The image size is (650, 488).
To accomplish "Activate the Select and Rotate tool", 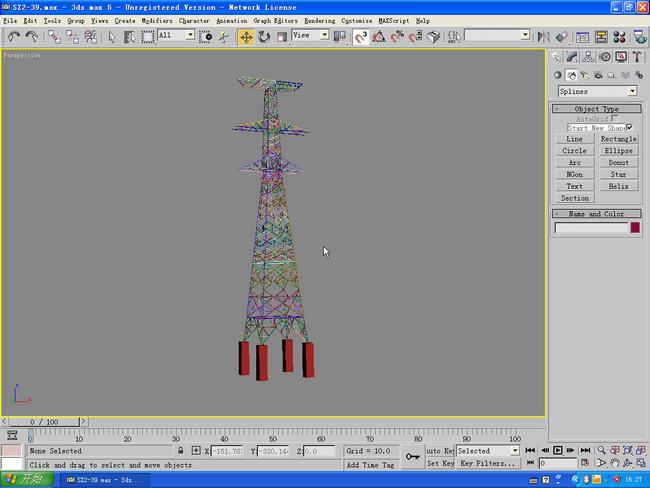I will [264, 37].
